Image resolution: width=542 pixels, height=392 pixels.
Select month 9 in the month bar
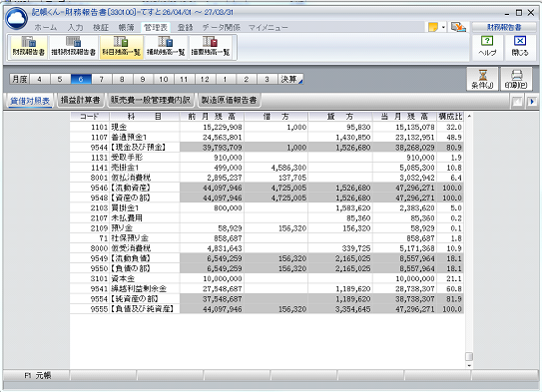point(143,79)
